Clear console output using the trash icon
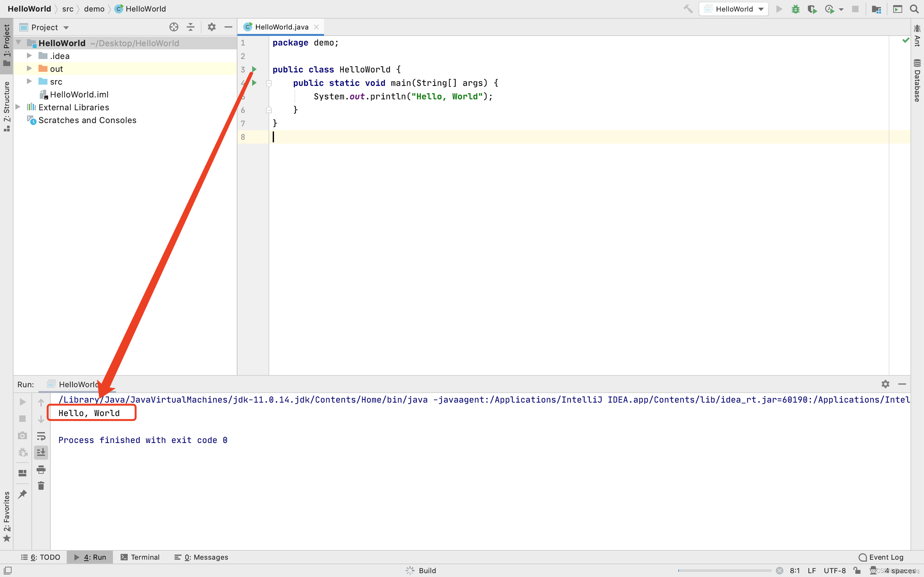924x577 pixels. pos(41,486)
